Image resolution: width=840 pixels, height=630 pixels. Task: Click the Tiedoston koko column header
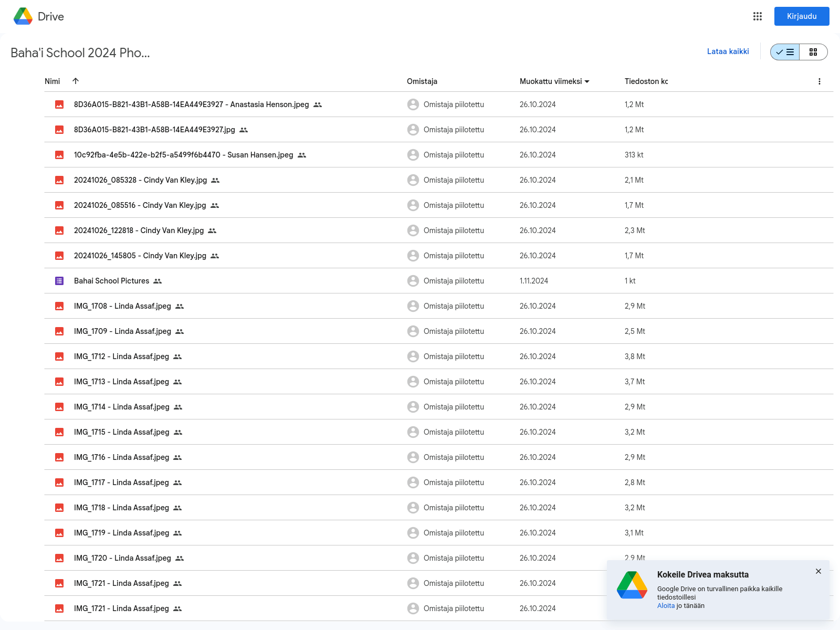[646, 81]
